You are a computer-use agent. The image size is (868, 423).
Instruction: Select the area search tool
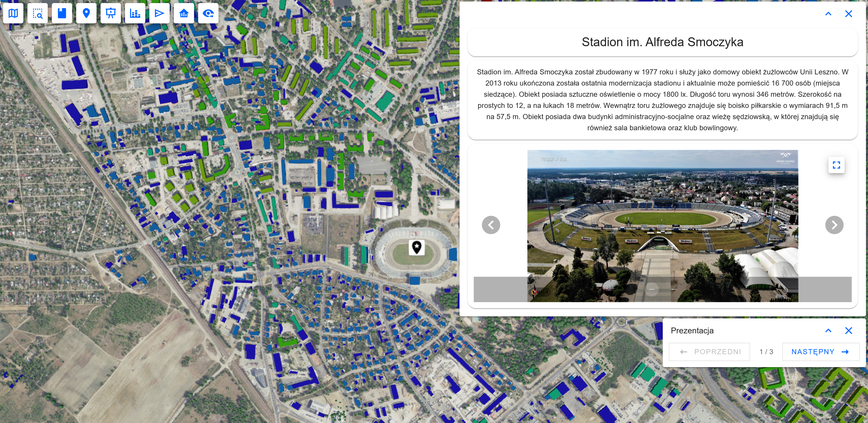tap(37, 13)
